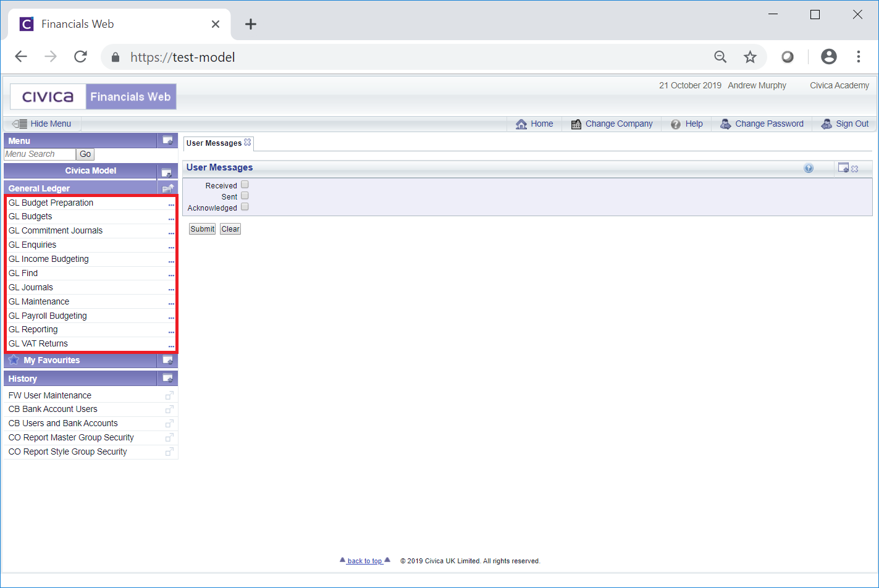Click the Menu panel header icon
879x588 pixels.
[167, 141]
